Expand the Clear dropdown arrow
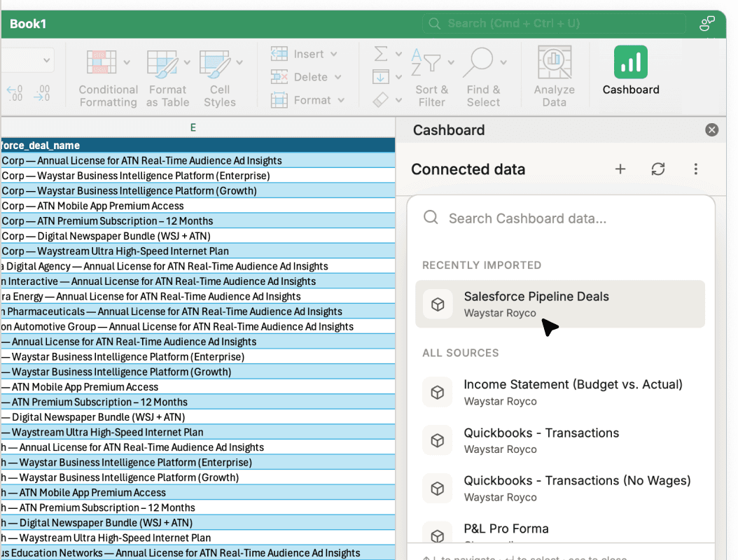 coord(398,100)
